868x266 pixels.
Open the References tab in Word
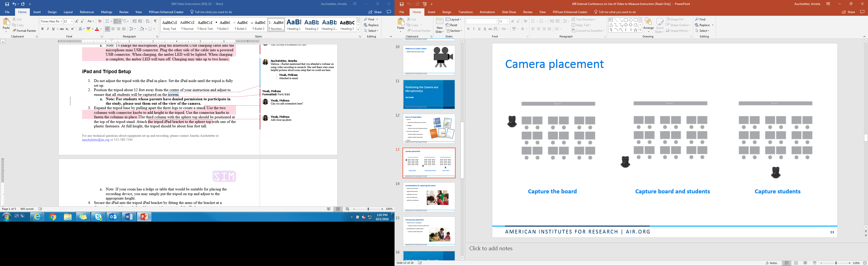pos(87,12)
